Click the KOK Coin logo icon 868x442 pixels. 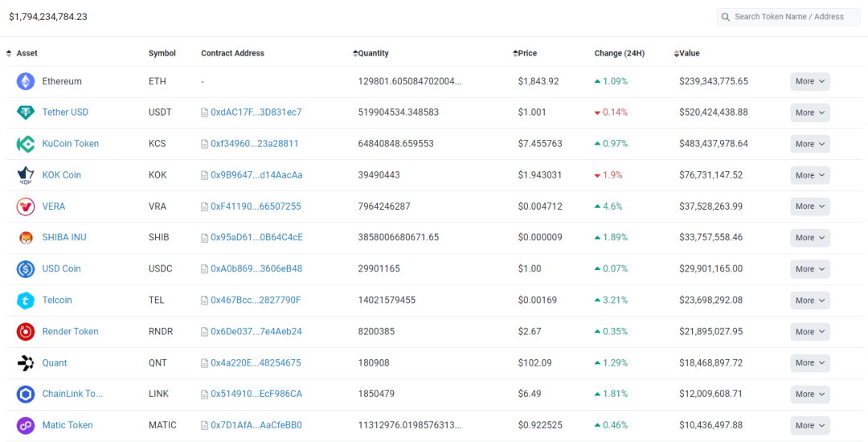[x=26, y=175]
